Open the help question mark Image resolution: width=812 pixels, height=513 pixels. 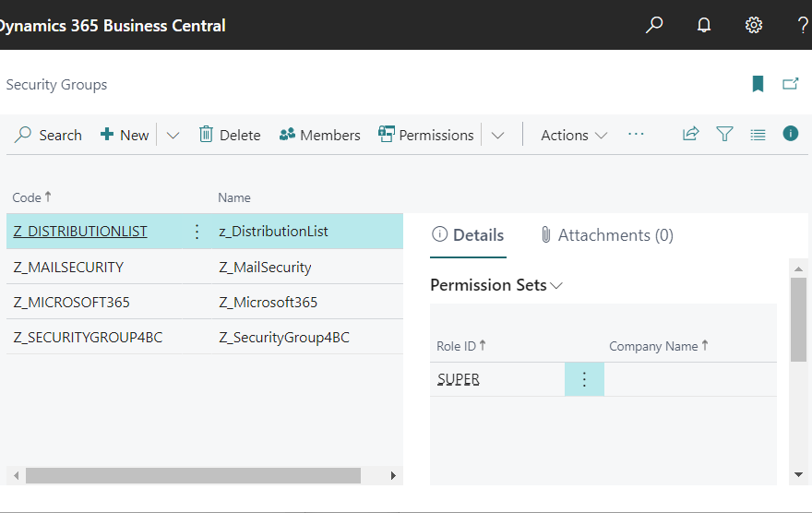[x=803, y=25]
